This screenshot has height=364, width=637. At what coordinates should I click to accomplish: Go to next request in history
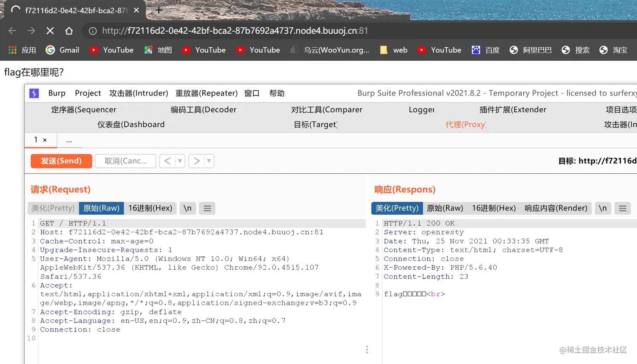[196, 161]
